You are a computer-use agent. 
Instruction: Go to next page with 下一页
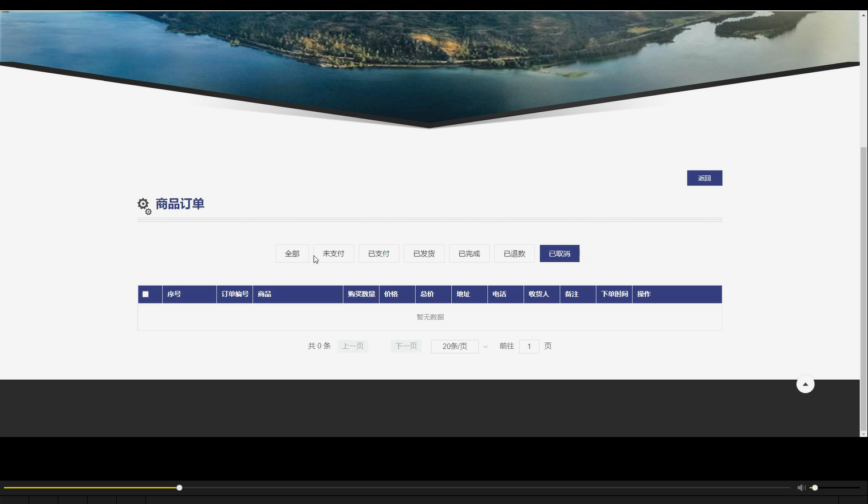pyautogui.click(x=406, y=346)
